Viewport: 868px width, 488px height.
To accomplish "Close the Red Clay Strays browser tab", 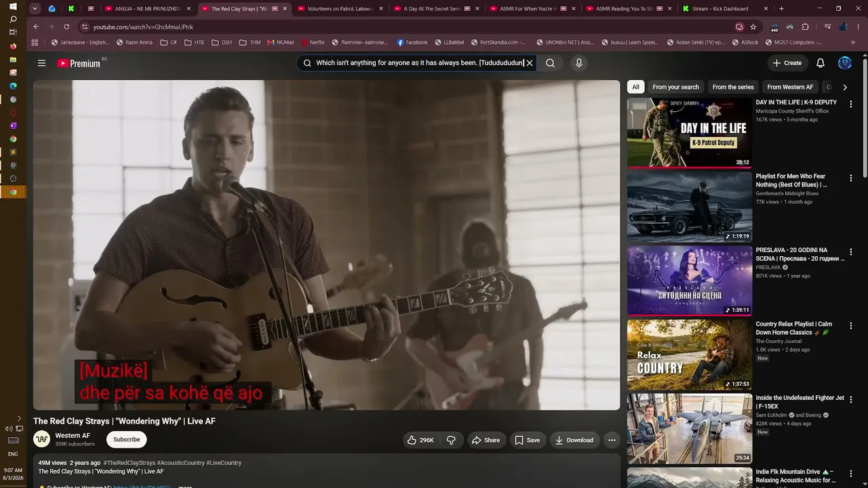I will 284,9.
